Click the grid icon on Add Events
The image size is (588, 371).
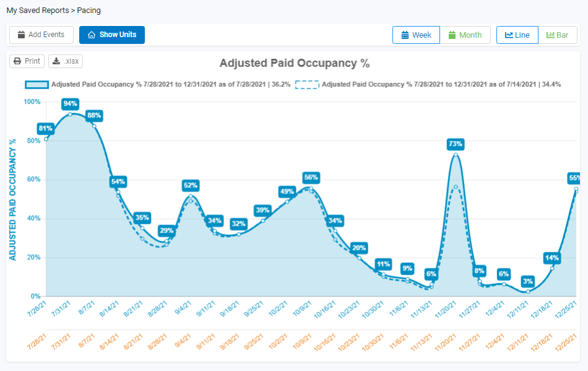click(21, 35)
